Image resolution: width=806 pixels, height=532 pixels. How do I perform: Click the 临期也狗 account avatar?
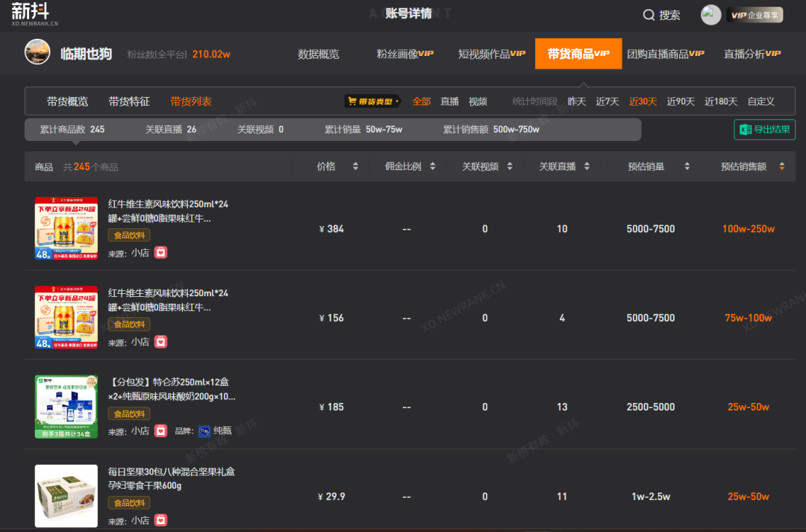38,53
